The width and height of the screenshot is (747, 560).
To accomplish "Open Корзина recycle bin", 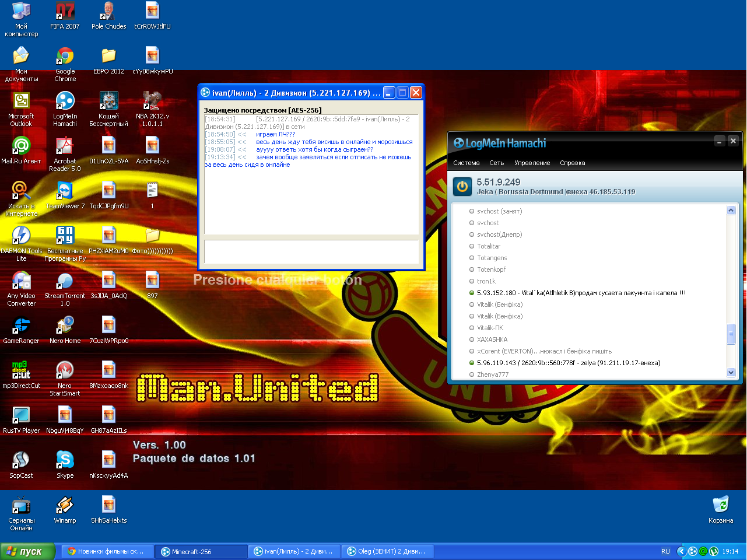I will point(721,510).
